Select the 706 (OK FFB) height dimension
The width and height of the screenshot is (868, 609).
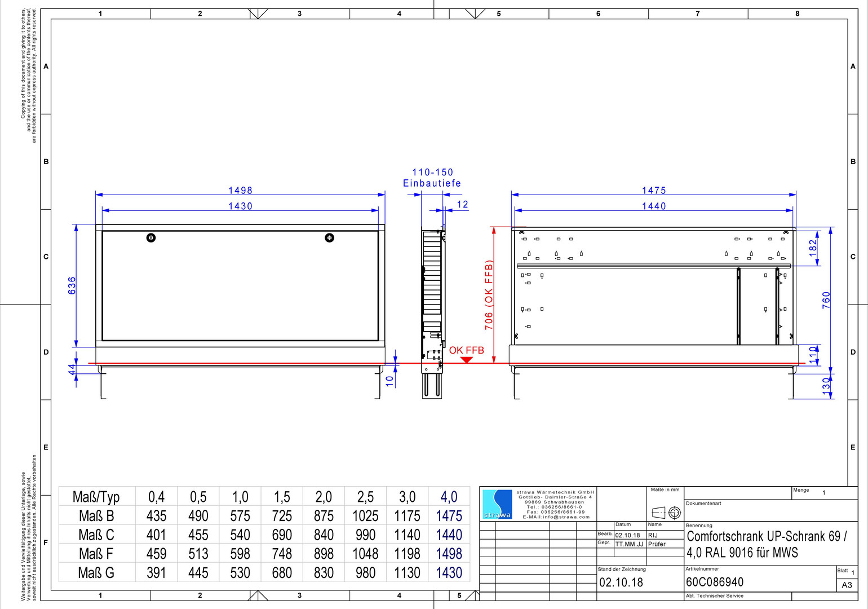(489, 295)
